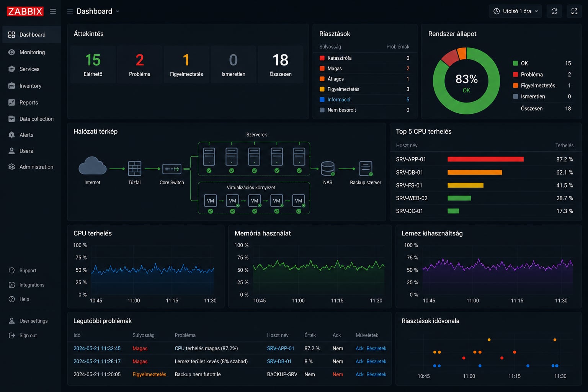Viewport: 588px width, 392px height.
Task: Open the SRV-APP-01 host link
Action: (281, 348)
